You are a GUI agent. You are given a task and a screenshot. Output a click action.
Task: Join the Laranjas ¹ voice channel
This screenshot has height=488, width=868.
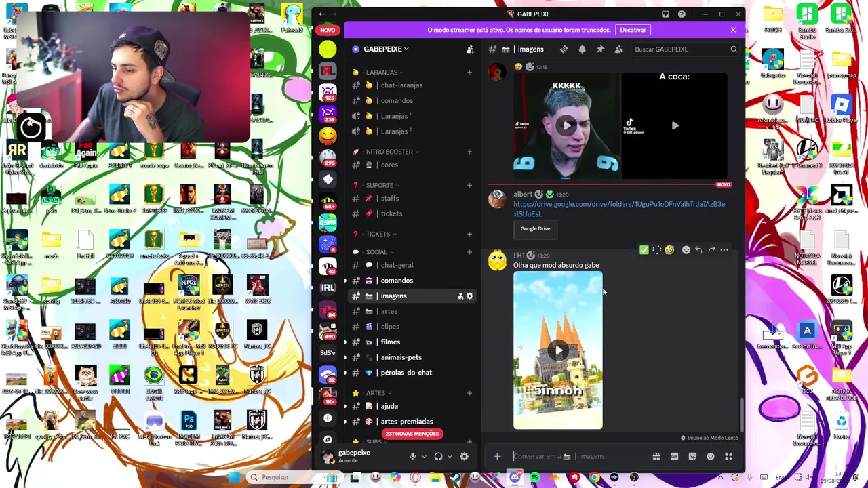coord(411,116)
